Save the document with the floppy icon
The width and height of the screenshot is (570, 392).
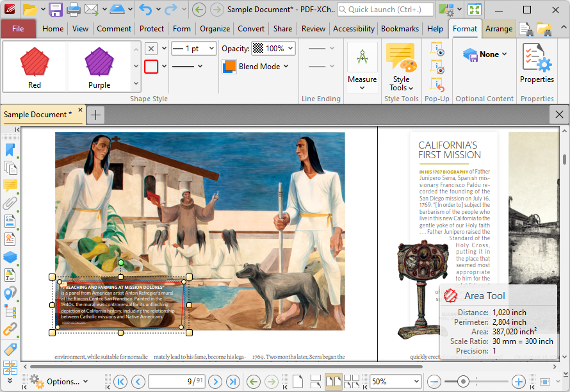pyautogui.click(x=56, y=10)
